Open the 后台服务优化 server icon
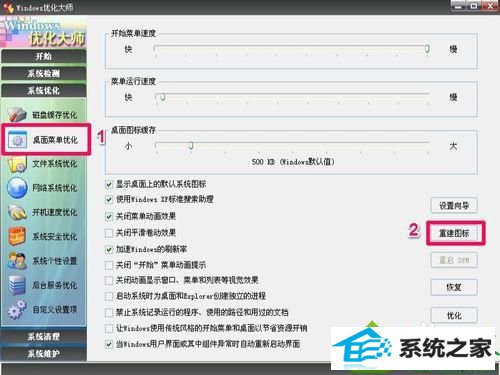Screen dimensions: 500x375 pos(17,285)
